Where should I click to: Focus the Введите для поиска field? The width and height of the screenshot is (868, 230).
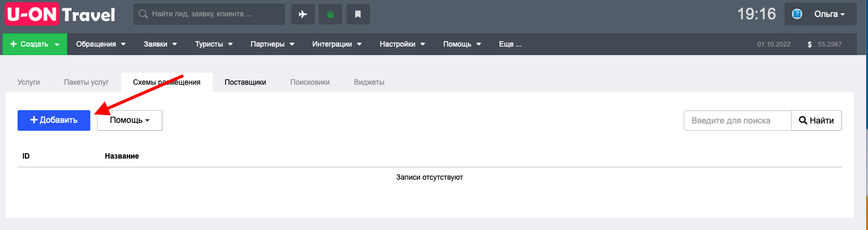coord(738,120)
